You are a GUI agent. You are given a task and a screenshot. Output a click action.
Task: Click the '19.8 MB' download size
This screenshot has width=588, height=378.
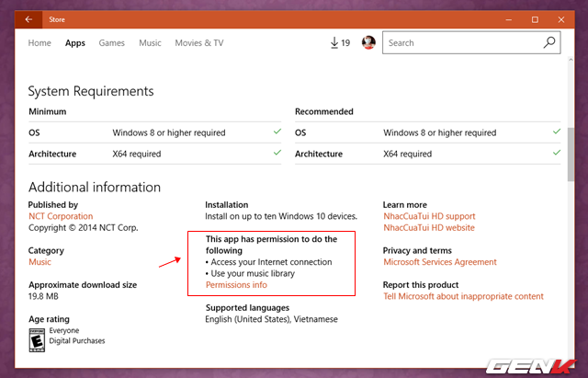tap(43, 296)
